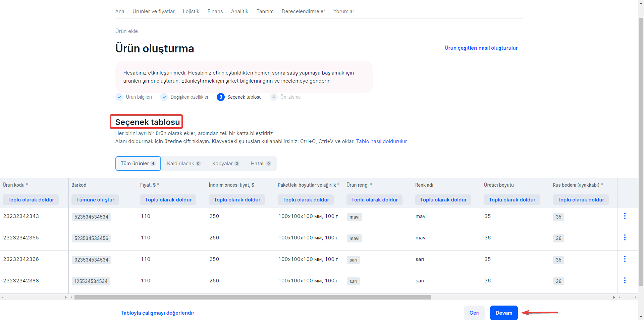Open Ürün çeşitleri nasıl oluşturulur link
Viewport: 644px width, 320px height.
(x=481, y=48)
